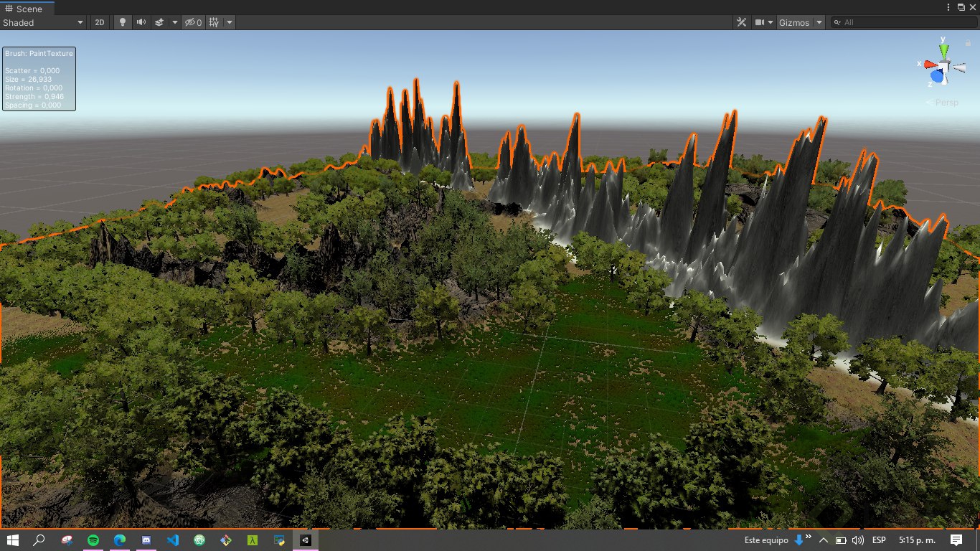The height and width of the screenshot is (551, 980).
Task: Open the green lambda app in taskbar
Action: pos(253,540)
